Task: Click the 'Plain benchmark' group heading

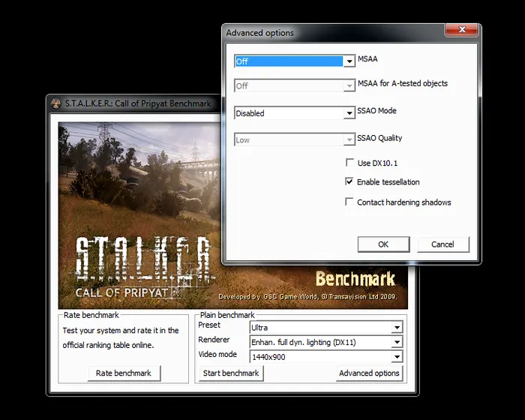Action: tap(227, 315)
